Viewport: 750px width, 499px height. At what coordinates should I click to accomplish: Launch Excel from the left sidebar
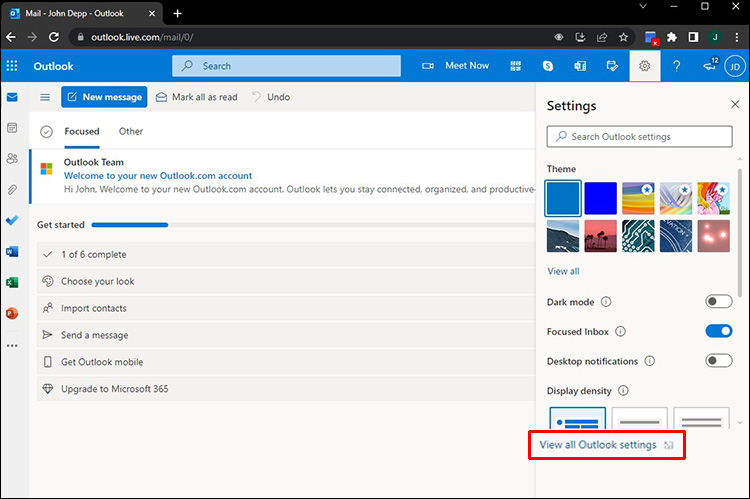tap(12, 282)
